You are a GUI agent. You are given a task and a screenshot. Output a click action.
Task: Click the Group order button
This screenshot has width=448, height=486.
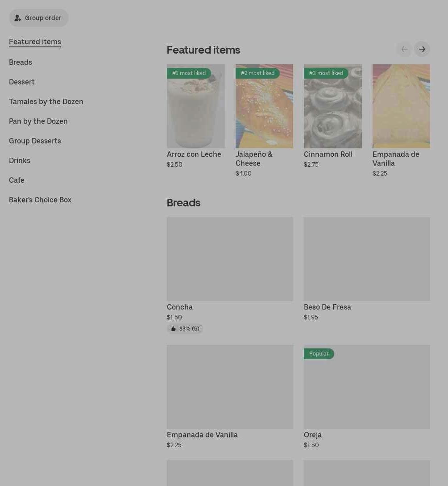coord(38,18)
